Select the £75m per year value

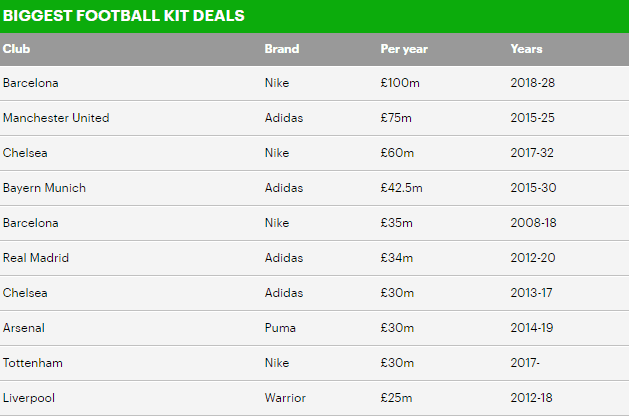[x=396, y=118]
